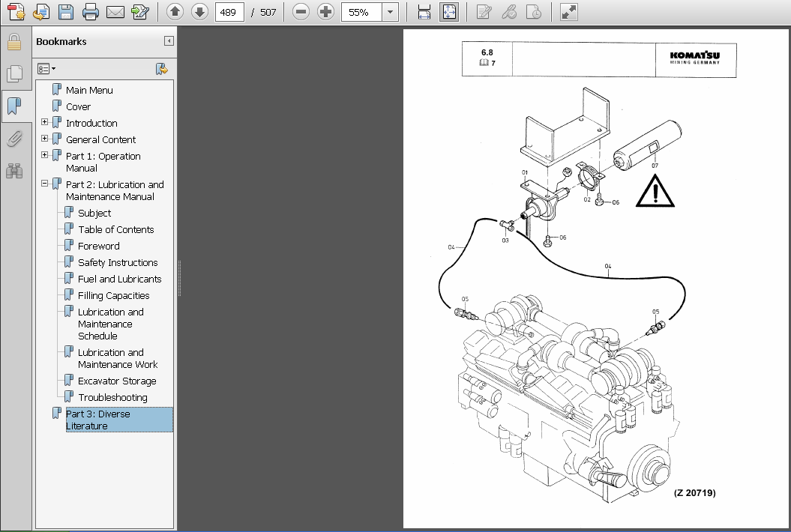Switch to full screen read mode
This screenshot has height=532, width=791.
coord(569,12)
